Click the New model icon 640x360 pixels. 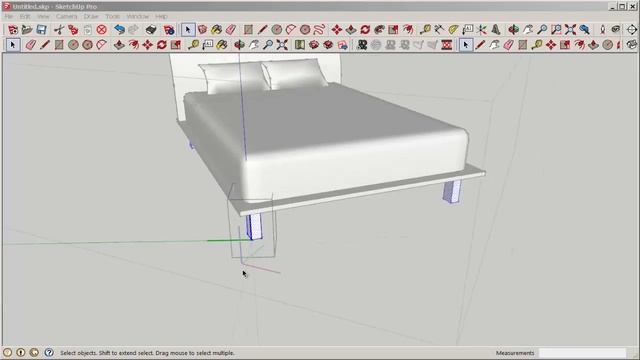pyautogui.click(x=13, y=29)
